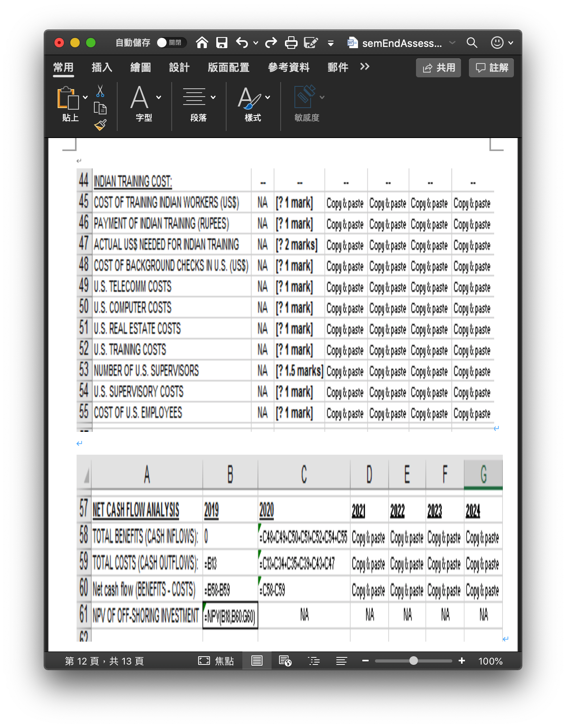566x728 pixels.
Task: Open the Customize Quick Access Toolbar dropdown
Action: click(x=331, y=43)
